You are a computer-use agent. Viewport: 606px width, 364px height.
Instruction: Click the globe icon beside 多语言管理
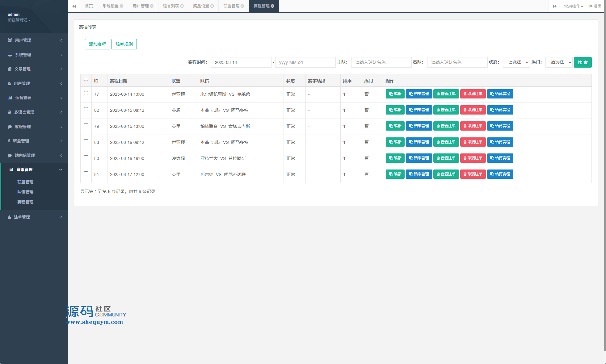point(10,112)
